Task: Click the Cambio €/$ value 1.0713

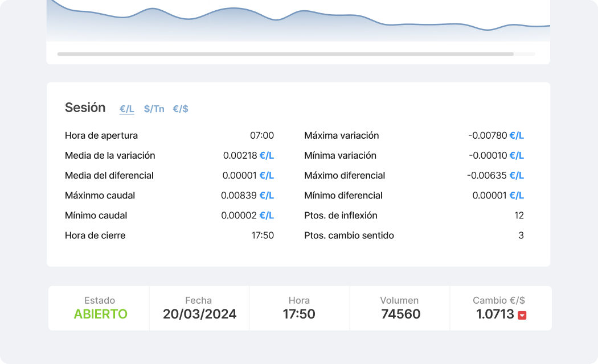Action: tap(495, 314)
